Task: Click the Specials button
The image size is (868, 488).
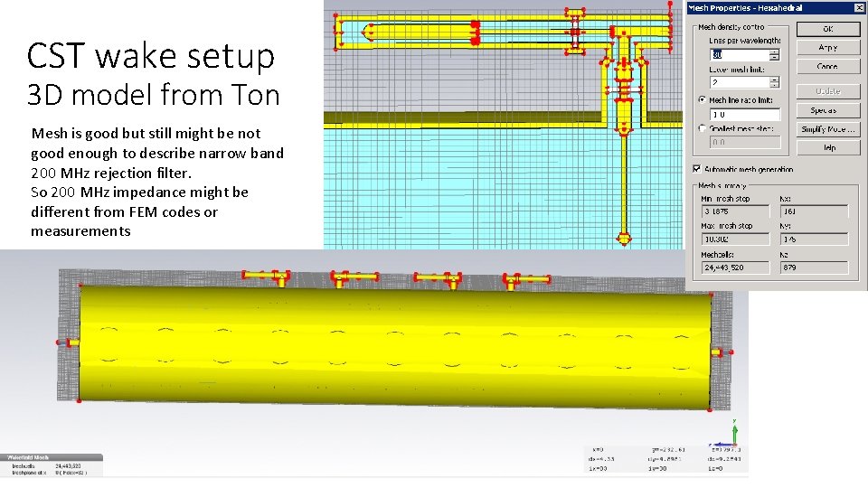Action: coord(827,110)
